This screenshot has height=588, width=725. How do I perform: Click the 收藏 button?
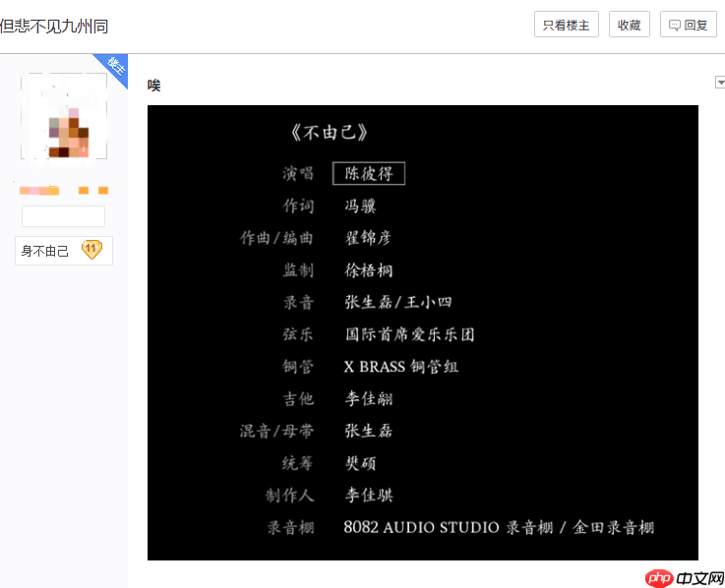[629, 26]
